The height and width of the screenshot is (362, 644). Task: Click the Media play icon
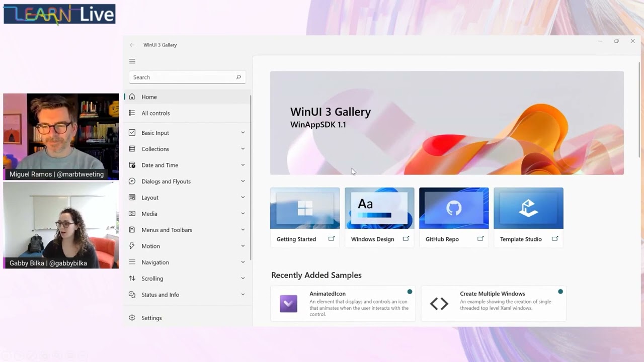(132, 213)
